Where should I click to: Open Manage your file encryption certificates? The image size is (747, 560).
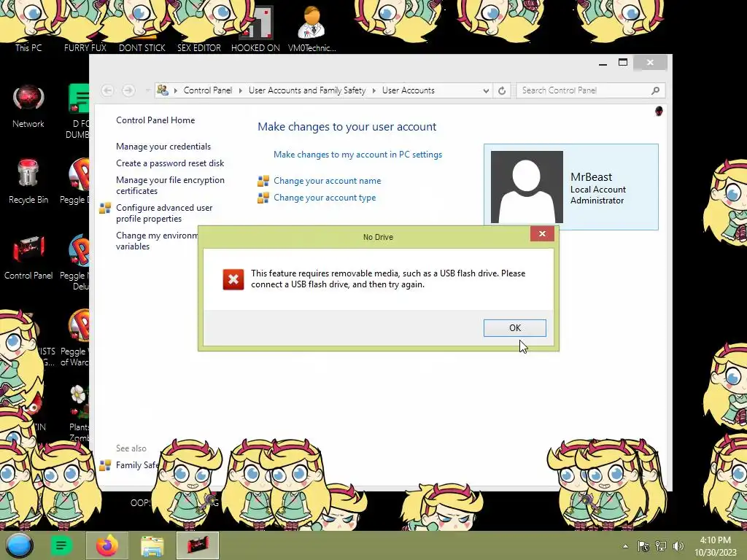click(170, 185)
